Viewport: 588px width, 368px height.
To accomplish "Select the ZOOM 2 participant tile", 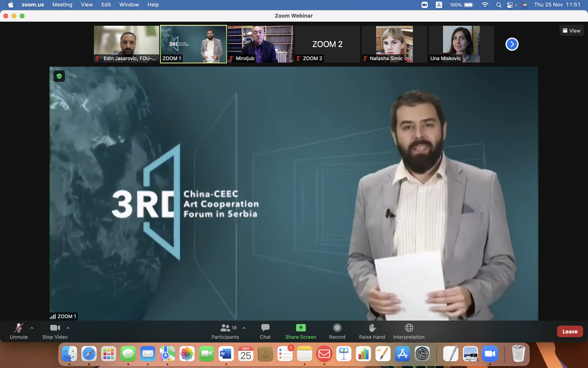I will pyautogui.click(x=327, y=44).
